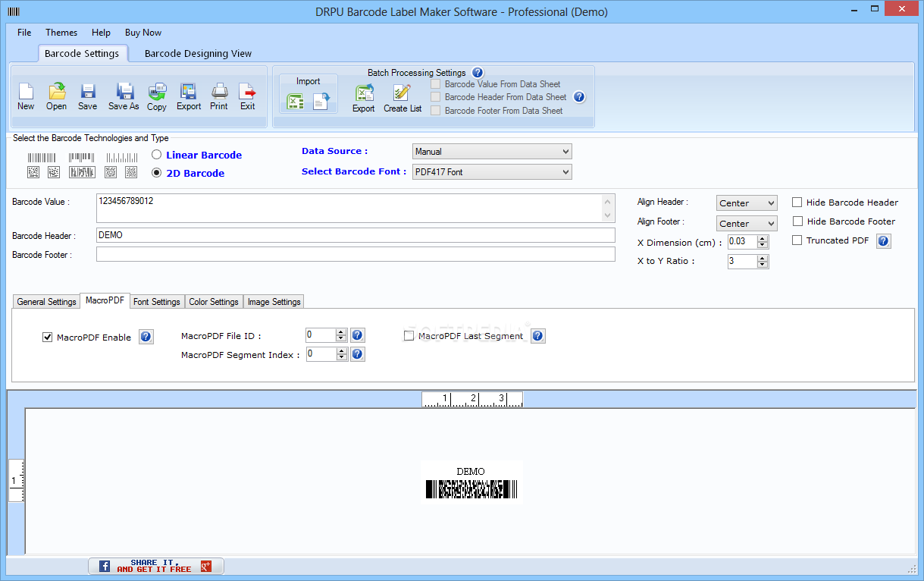Select the 2D Barcode radio button
Screen dimensions: 924x581
click(x=157, y=173)
